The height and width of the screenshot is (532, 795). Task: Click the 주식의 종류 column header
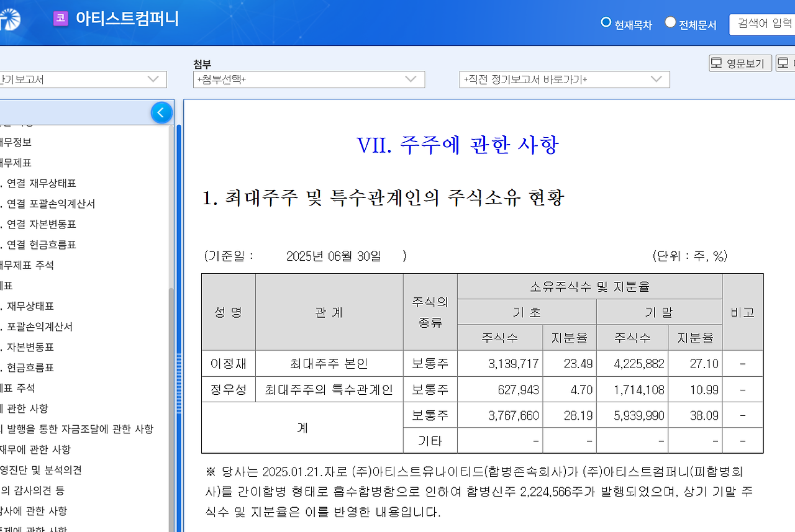(430, 312)
